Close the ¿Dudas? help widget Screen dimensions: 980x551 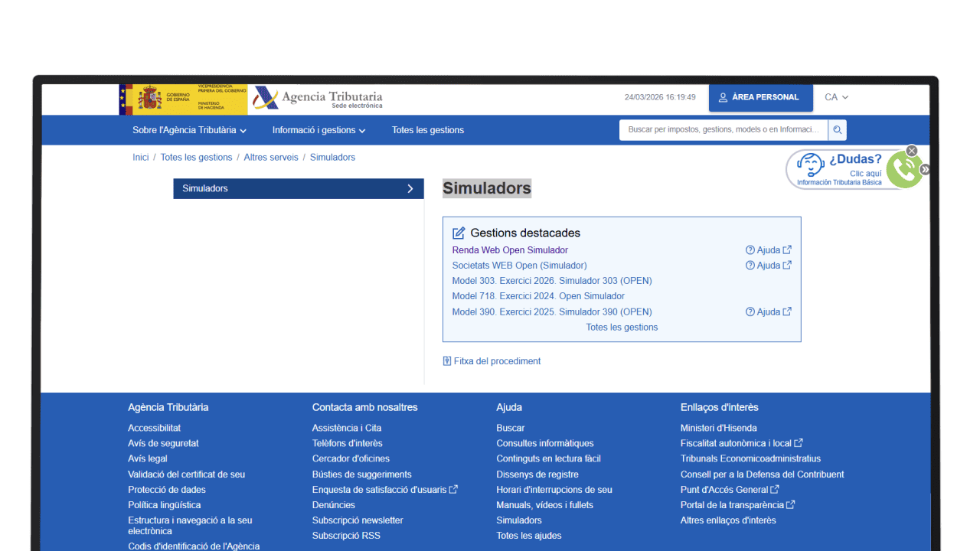pyautogui.click(x=911, y=151)
